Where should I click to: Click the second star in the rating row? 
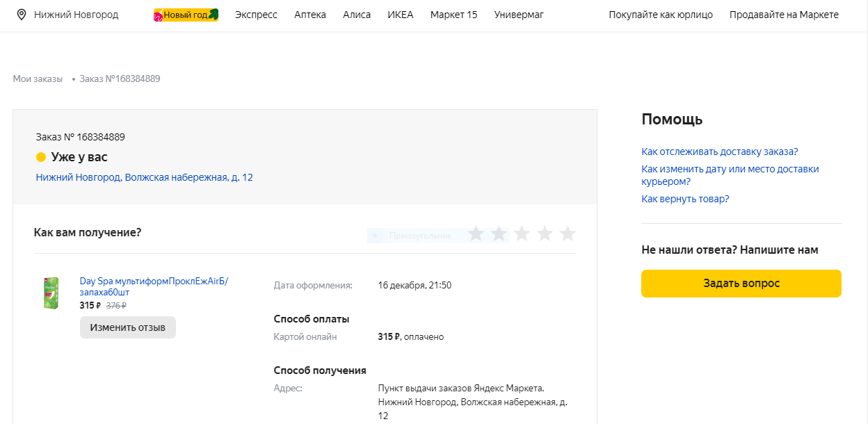point(499,234)
